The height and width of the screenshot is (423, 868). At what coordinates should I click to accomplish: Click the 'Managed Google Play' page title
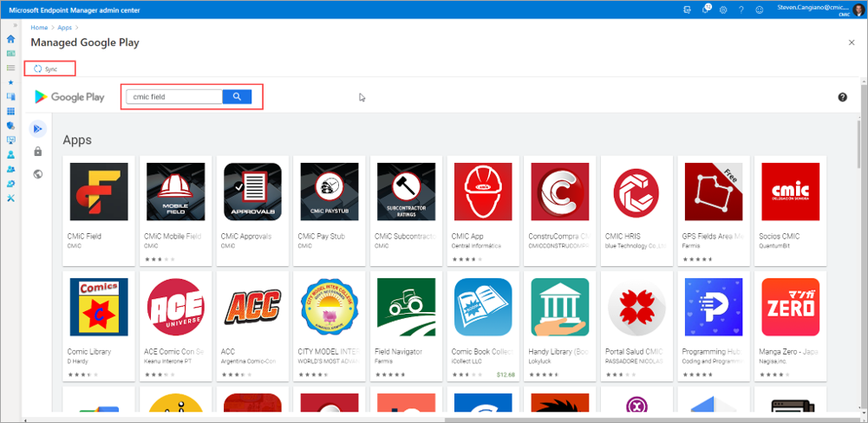click(x=85, y=42)
